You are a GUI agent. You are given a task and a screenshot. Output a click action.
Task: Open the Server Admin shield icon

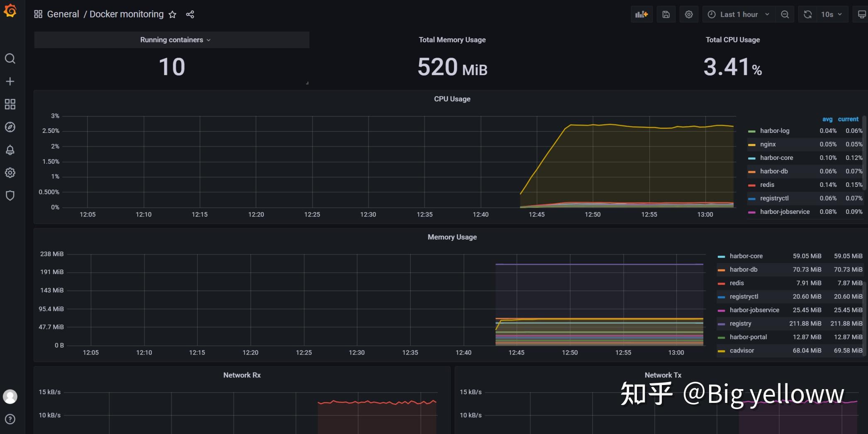coord(10,196)
